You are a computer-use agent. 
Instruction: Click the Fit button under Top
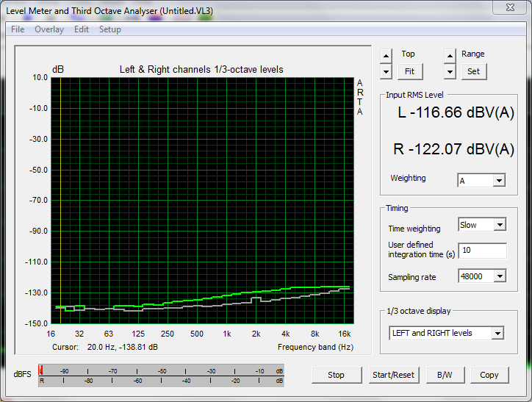click(x=409, y=71)
